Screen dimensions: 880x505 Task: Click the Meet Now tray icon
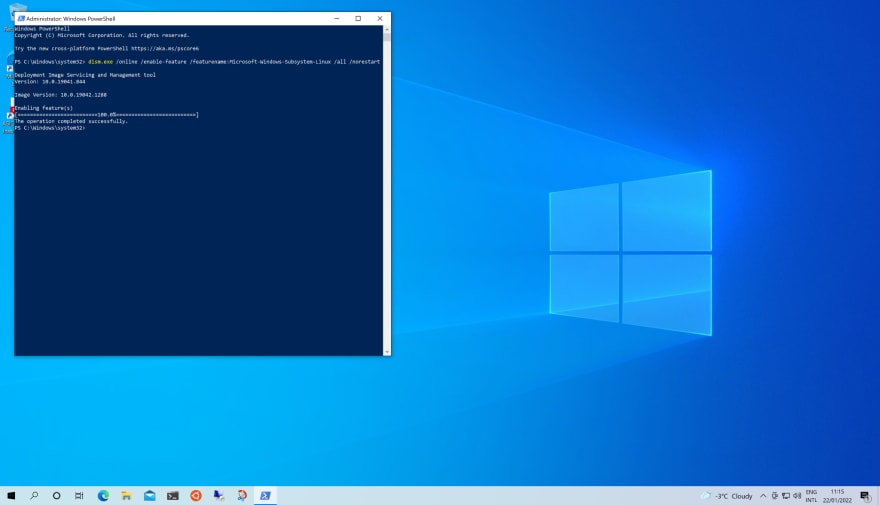coord(774,496)
